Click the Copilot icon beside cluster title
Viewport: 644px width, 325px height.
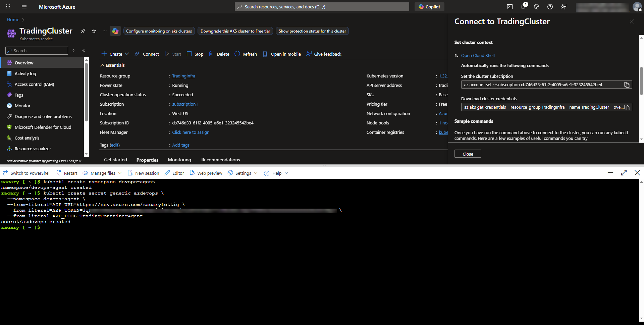(115, 31)
